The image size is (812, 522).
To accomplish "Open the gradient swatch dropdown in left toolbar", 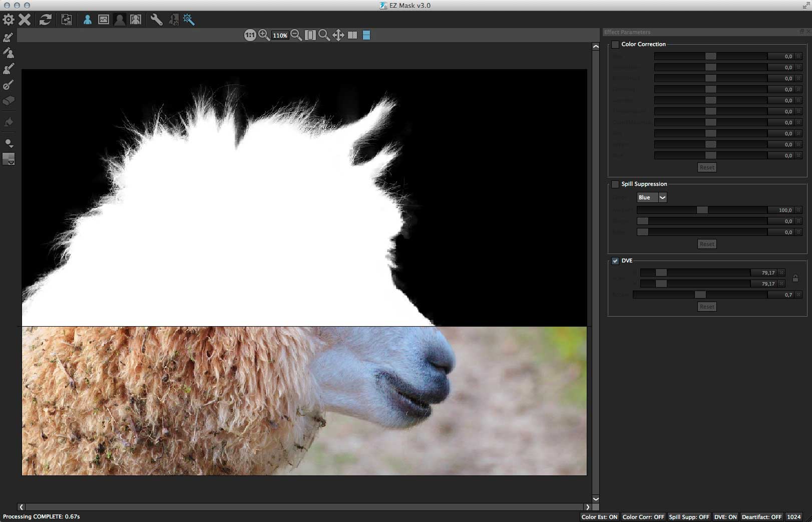I will pyautogui.click(x=9, y=159).
